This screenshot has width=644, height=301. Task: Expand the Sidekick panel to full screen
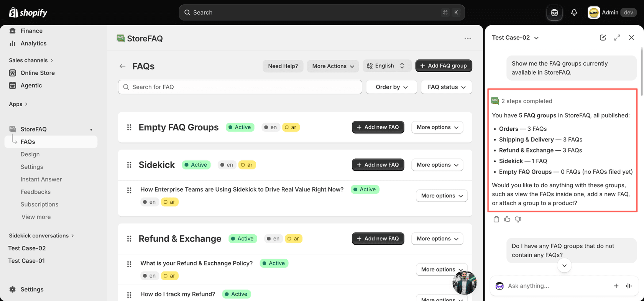[x=617, y=38]
